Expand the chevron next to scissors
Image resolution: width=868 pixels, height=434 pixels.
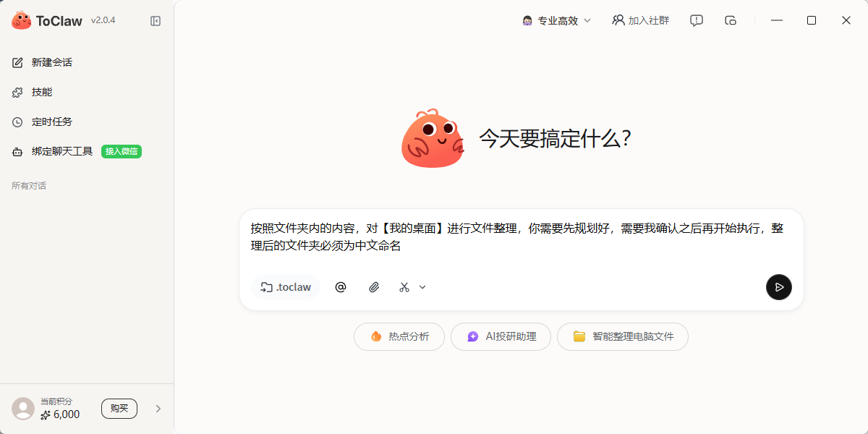click(x=422, y=287)
